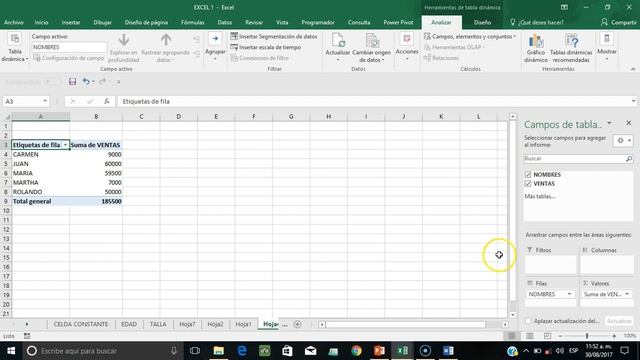Expand the formula bar
Image resolution: width=640 pixels, height=360 pixels.
(x=633, y=101)
